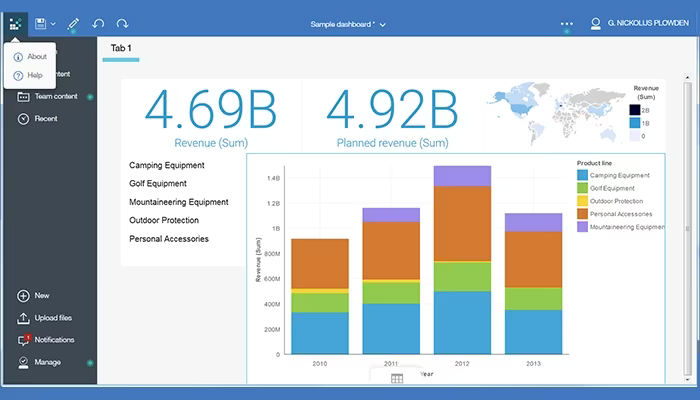Click the 2011 green Golf Equipment segment

click(x=391, y=293)
